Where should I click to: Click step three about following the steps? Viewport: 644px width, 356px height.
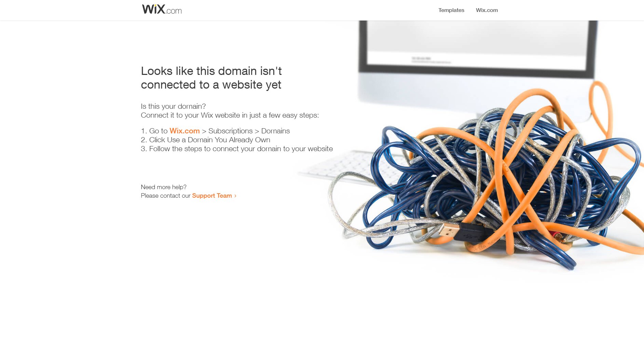click(237, 149)
